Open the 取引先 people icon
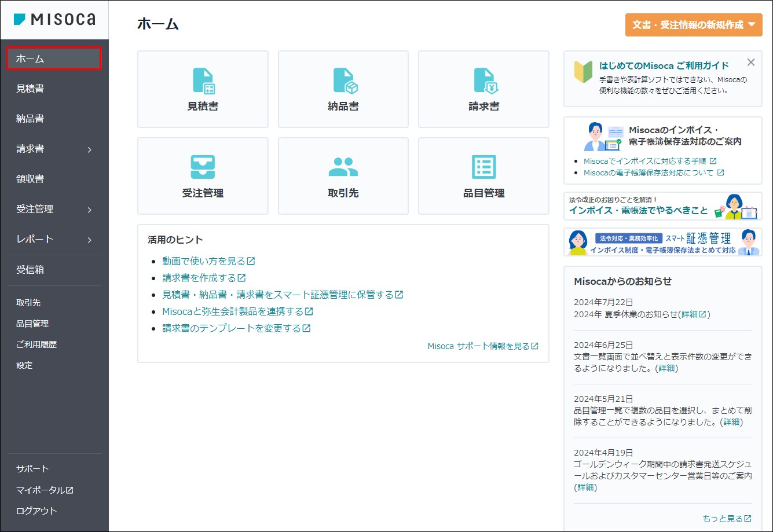 click(343, 167)
